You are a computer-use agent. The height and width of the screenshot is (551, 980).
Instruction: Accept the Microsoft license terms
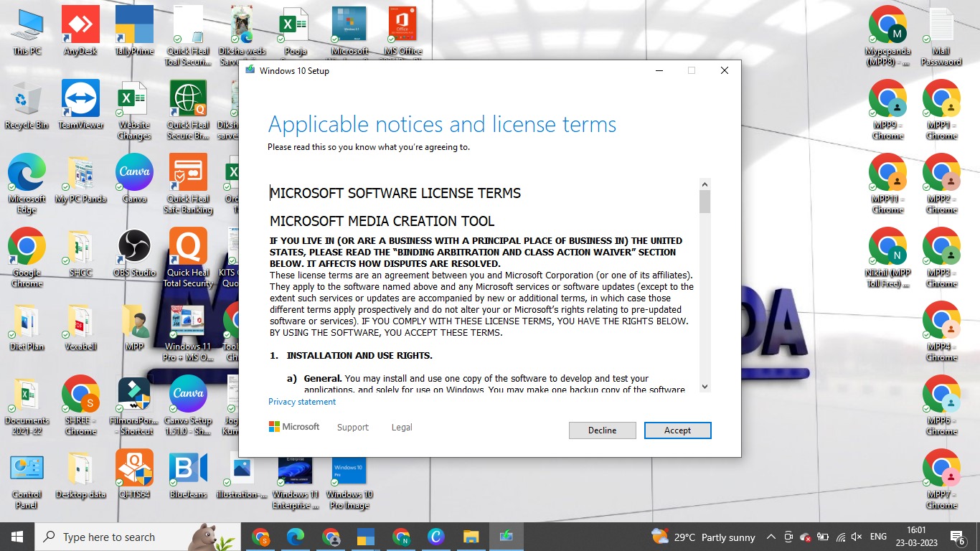tap(677, 430)
